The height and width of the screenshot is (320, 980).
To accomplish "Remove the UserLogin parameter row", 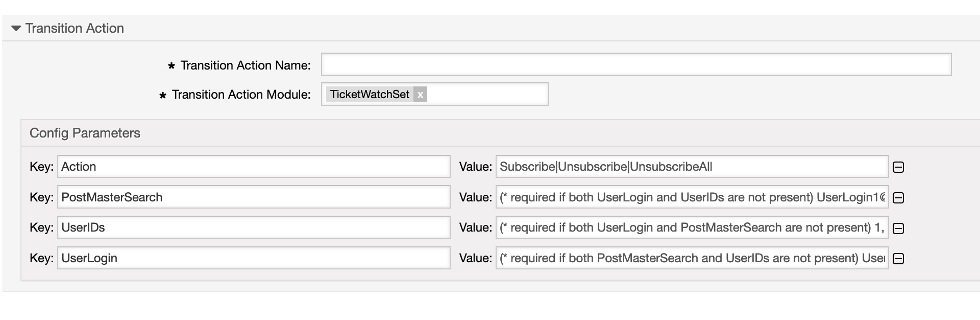I will pos(898,259).
